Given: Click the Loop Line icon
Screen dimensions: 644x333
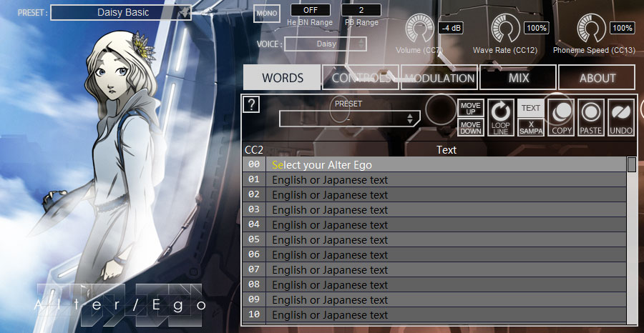Looking at the screenshot, I should coord(501,117).
